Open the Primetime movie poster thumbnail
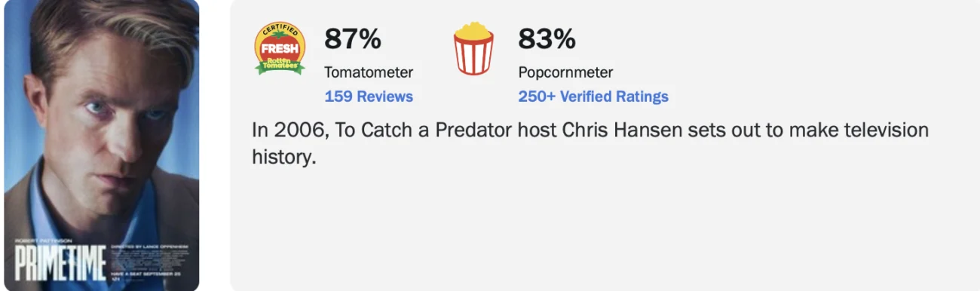This screenshot has width=980, height=291. [101, 145]
